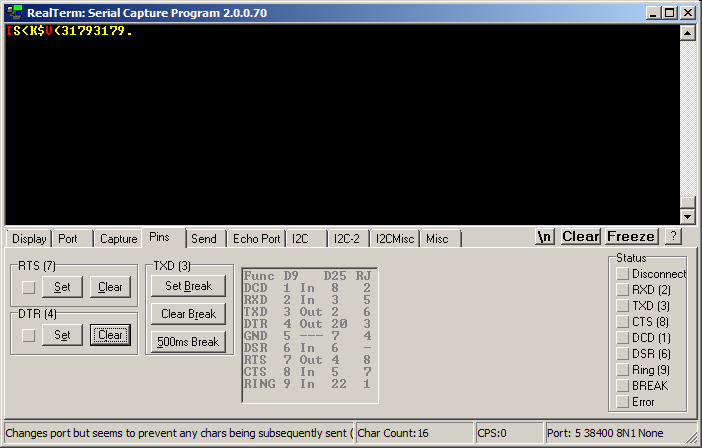The image size is (702, 448).
Task: Click the DTR state indicator box
Action: coord(29,336)
